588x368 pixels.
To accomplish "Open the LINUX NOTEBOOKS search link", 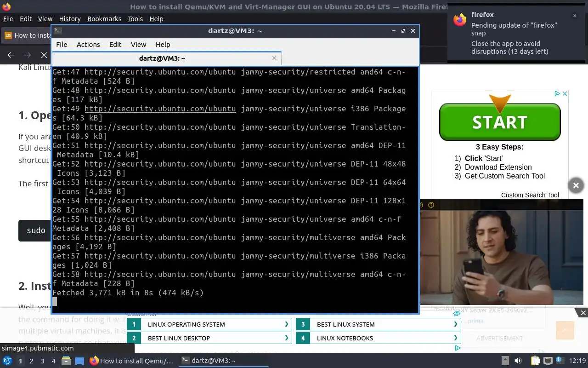I will [x=378, y=338].
